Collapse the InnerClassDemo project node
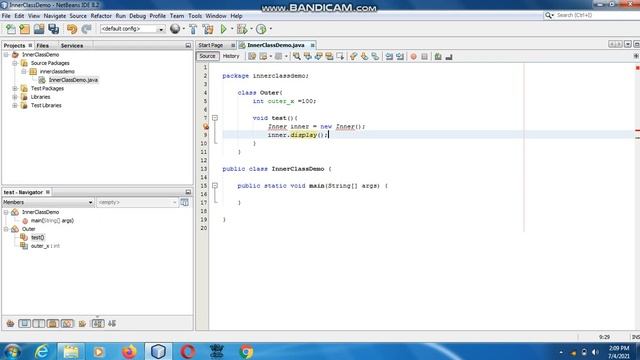 [6, 55]
